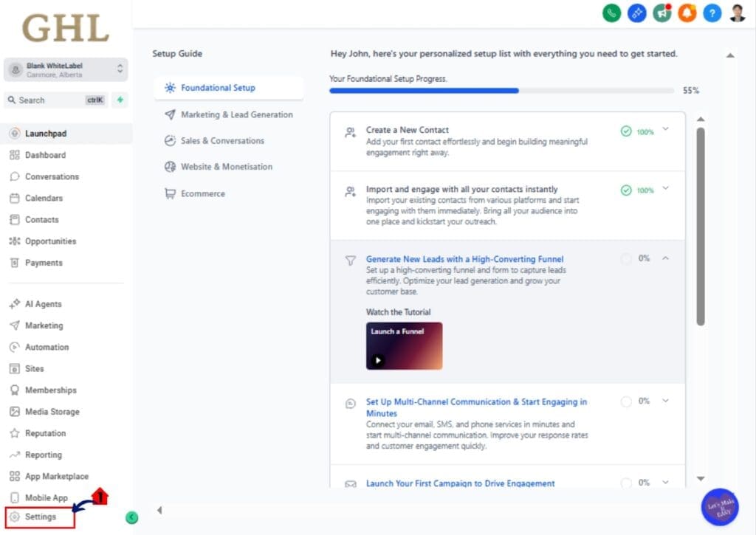The image size is (756, 535).
Task: Open the phone dialer icon
Action: (x=611, y=13)
